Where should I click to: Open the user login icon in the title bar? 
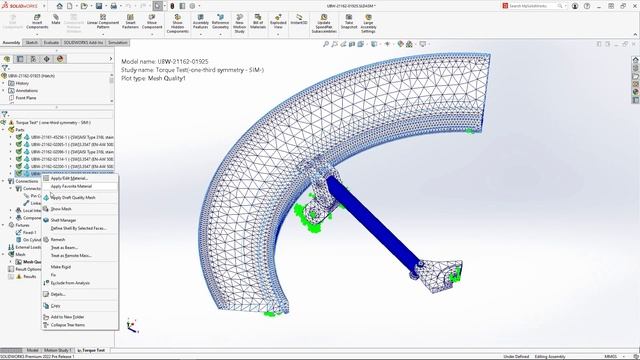[x=575, y=6]
